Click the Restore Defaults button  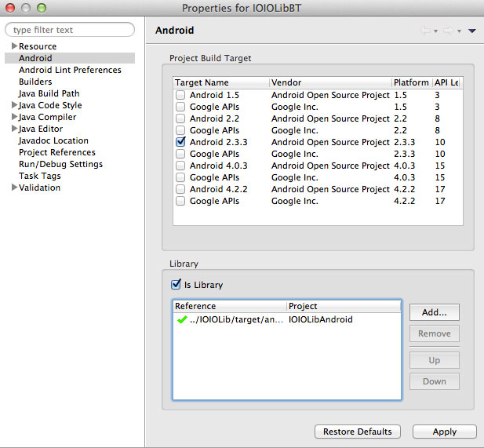coord(358,432)
